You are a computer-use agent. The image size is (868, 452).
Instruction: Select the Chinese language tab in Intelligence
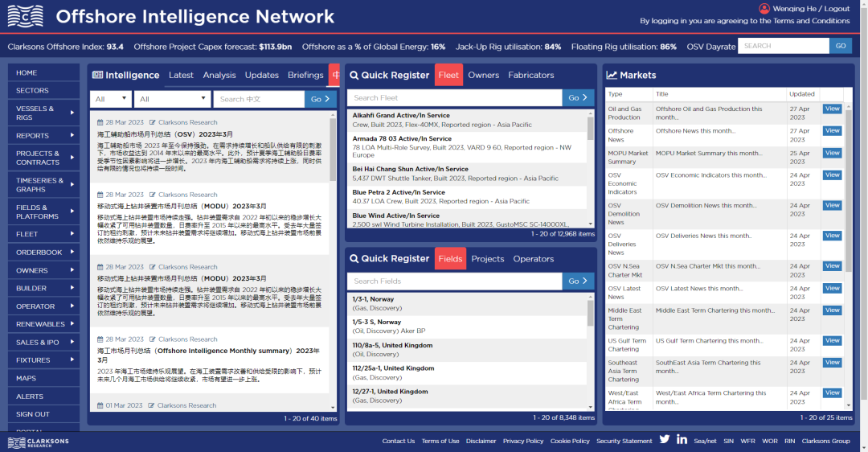[x=334, y=75]
